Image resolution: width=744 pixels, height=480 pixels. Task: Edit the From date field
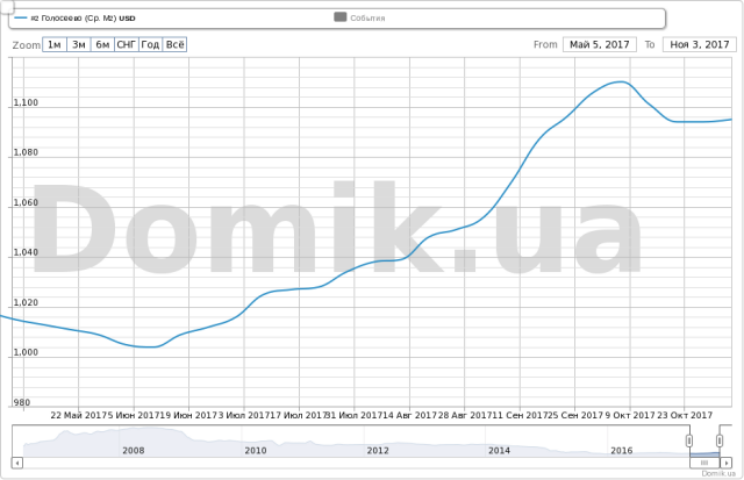pyautogui.click(x=599, y=45)
